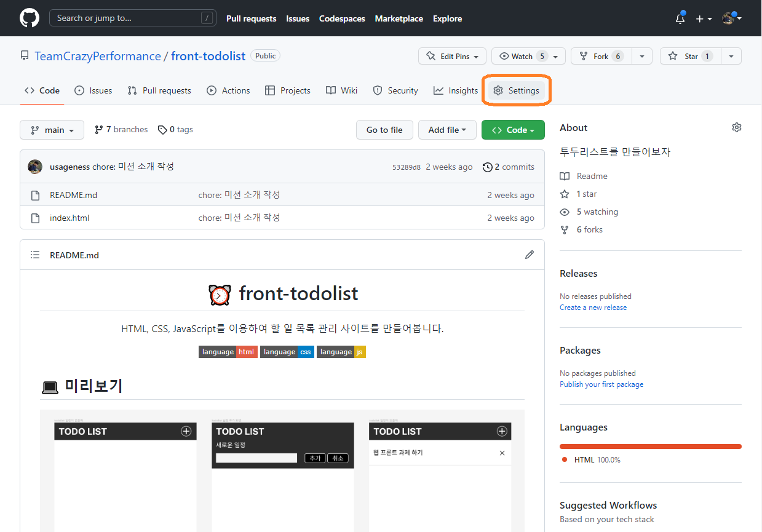Open Releases heading link

tap(578, 273)
